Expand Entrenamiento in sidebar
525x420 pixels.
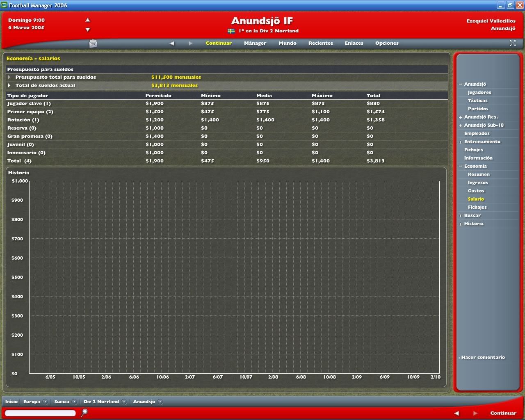(x=460, y=142)
